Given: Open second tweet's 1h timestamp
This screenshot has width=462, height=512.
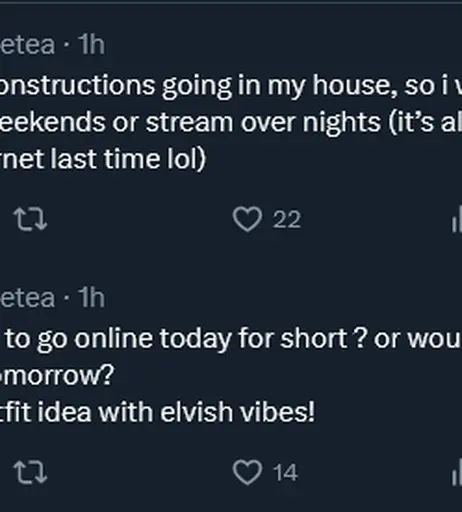Looking at the screenshot, I should 91,297.
